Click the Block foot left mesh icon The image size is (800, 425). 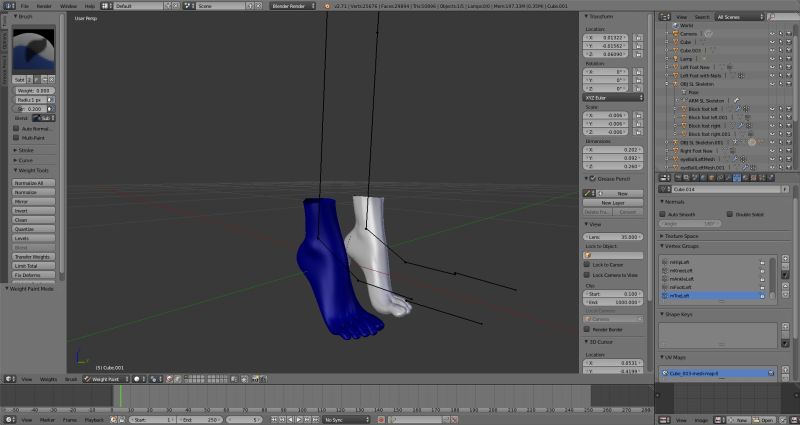pyautogui.click(x=683, y=109)
